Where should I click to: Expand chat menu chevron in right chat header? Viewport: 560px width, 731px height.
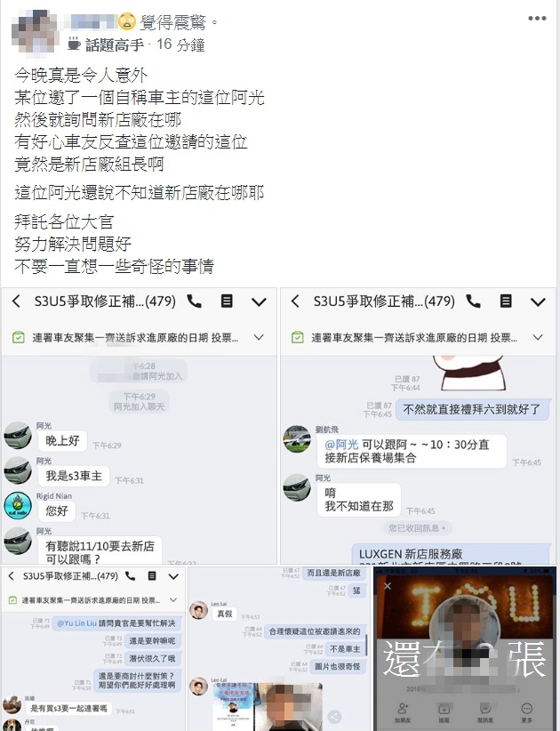click(x=538, y=302)
